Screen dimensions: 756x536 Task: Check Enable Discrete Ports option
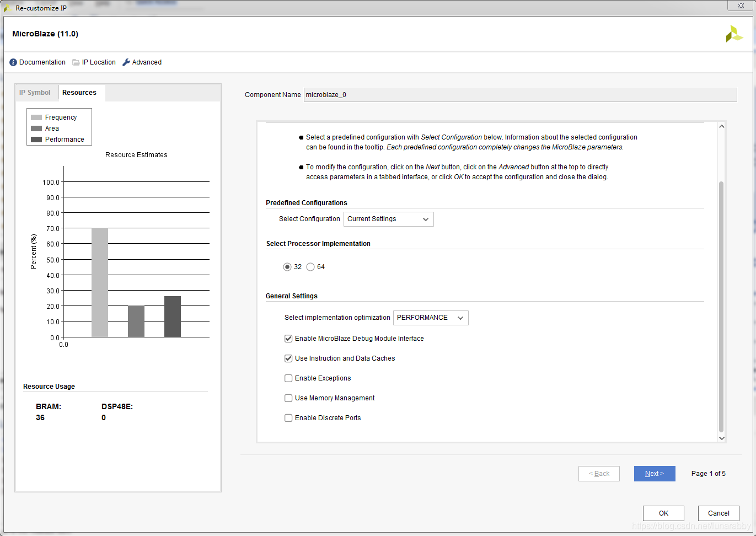(288, 418)
